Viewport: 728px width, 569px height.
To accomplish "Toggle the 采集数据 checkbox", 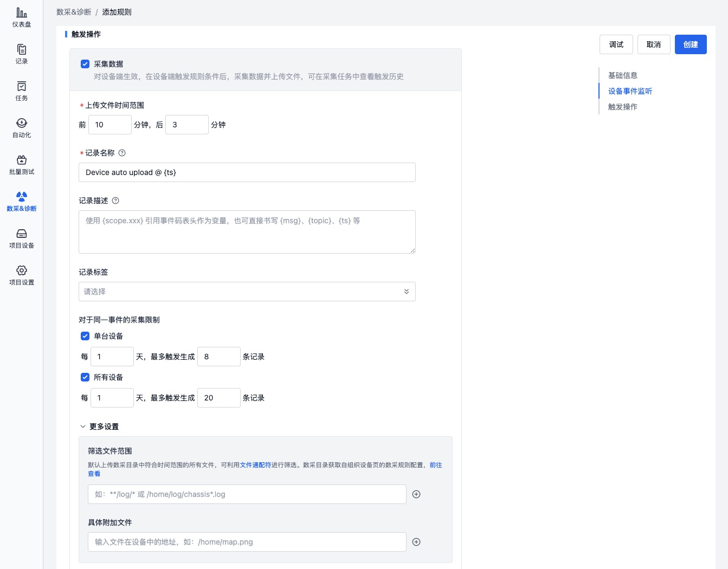I will (85, 64).
